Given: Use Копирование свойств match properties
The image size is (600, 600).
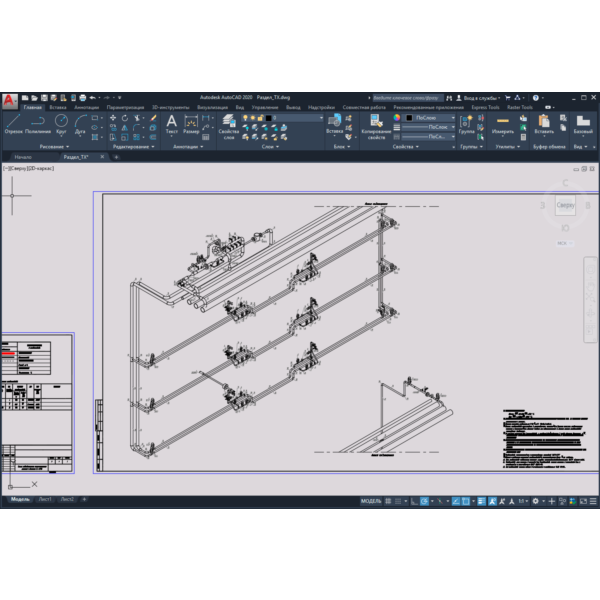Looking at the screenshot, I should [376, 127].
